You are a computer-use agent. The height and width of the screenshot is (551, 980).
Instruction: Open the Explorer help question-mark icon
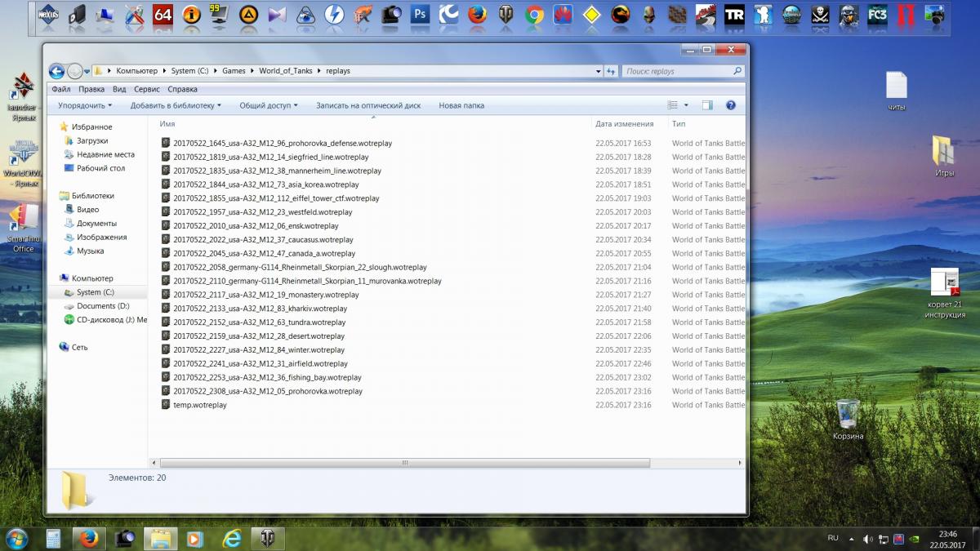[731, 105]
